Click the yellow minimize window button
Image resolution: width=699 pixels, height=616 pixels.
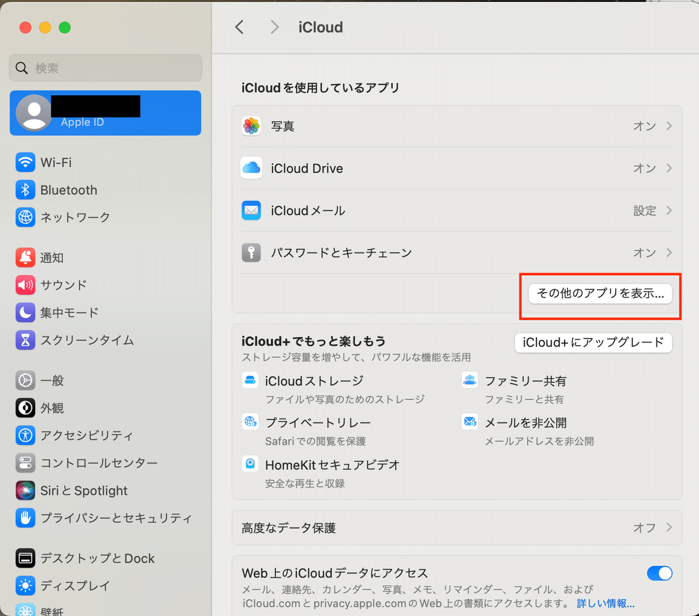click(x=45, y=27)
